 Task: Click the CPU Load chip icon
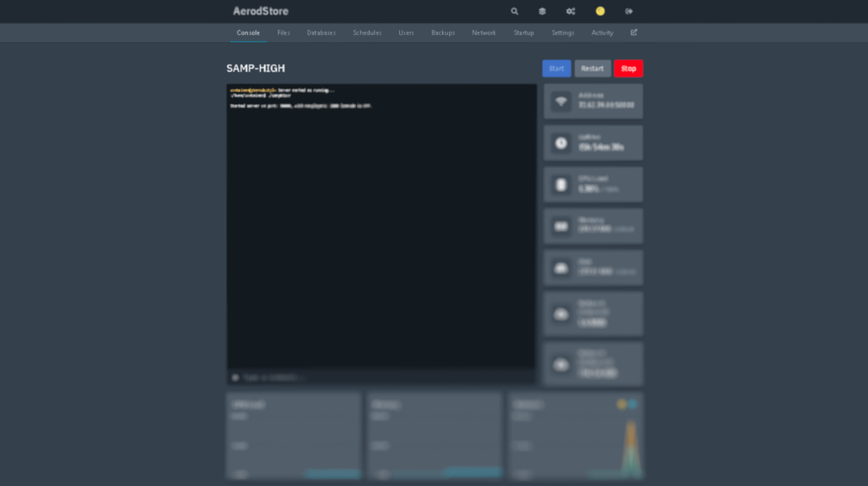(561, 185)
